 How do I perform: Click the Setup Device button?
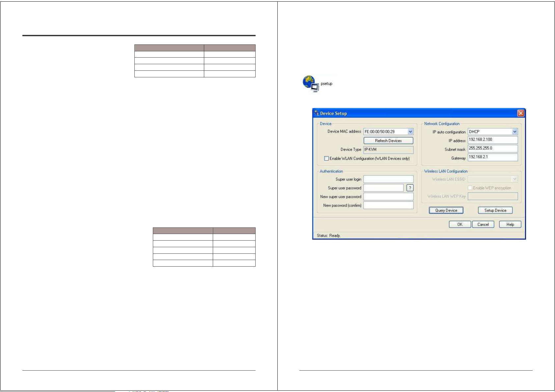[x=495, y=210]
